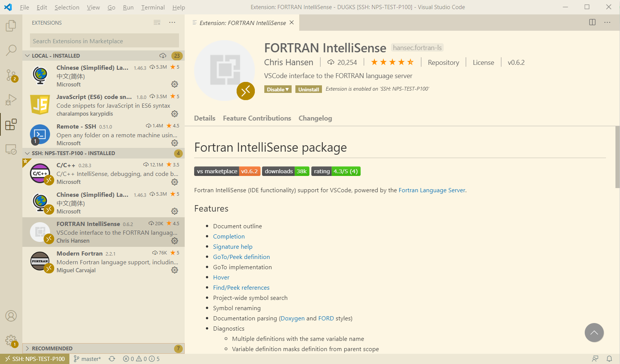Switch to the Feature Contributions tab
Viewport: 620px width, 364px height.
257,118
